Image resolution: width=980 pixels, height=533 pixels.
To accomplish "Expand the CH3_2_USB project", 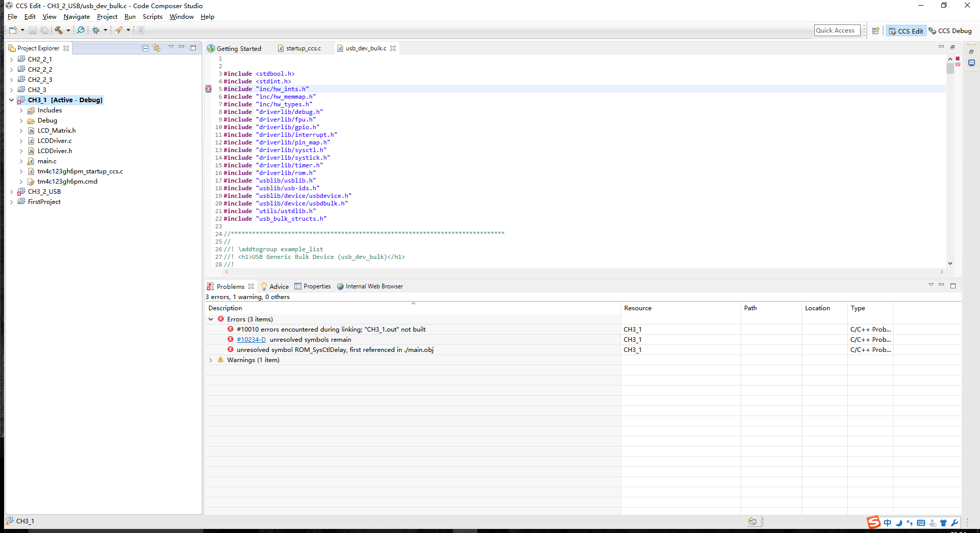I will point(11,192).
